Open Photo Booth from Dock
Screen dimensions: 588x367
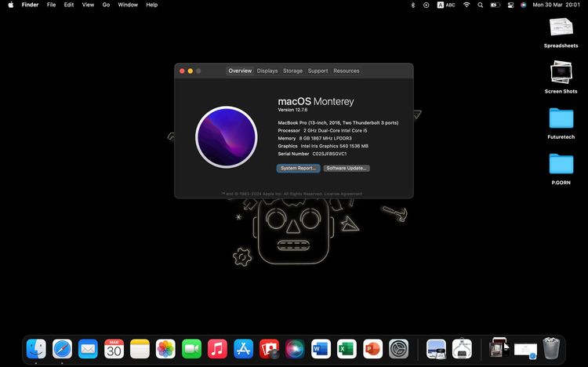[269, 349]
